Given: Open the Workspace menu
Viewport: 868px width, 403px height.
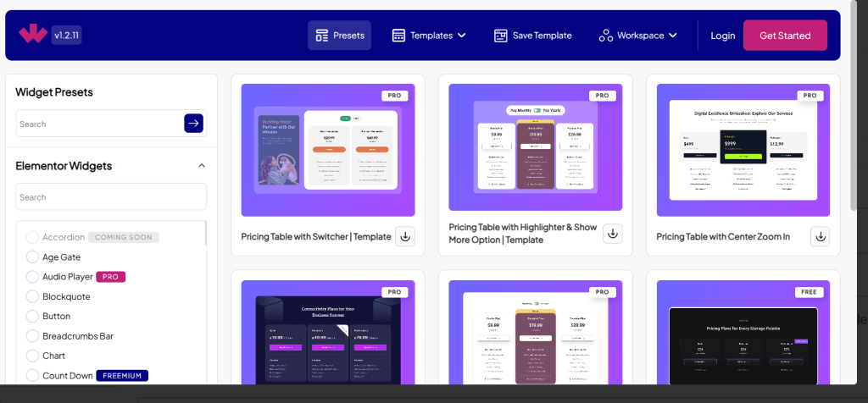Looking at the screenshot, I should pos(638,36).
